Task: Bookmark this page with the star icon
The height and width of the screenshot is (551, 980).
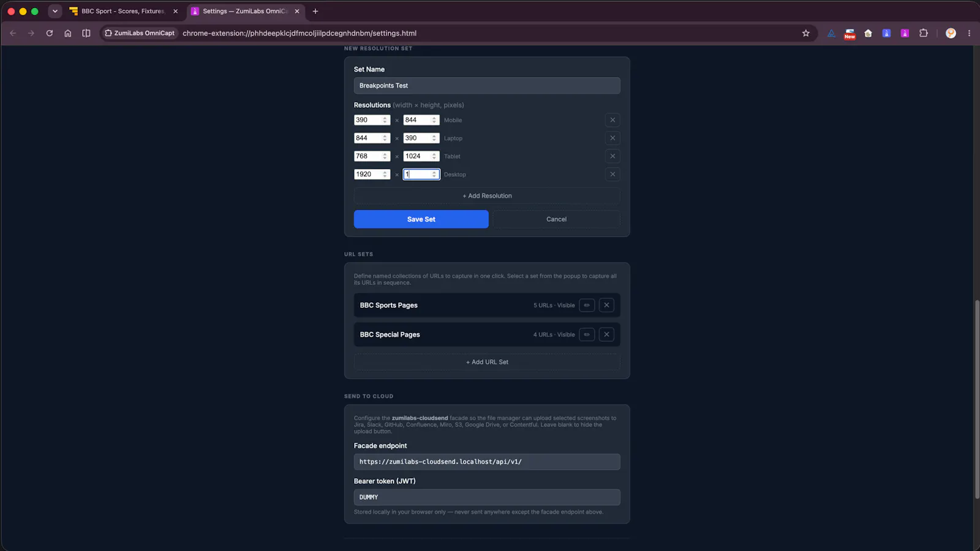Action: pyautogui.click(x=806, y=33)
